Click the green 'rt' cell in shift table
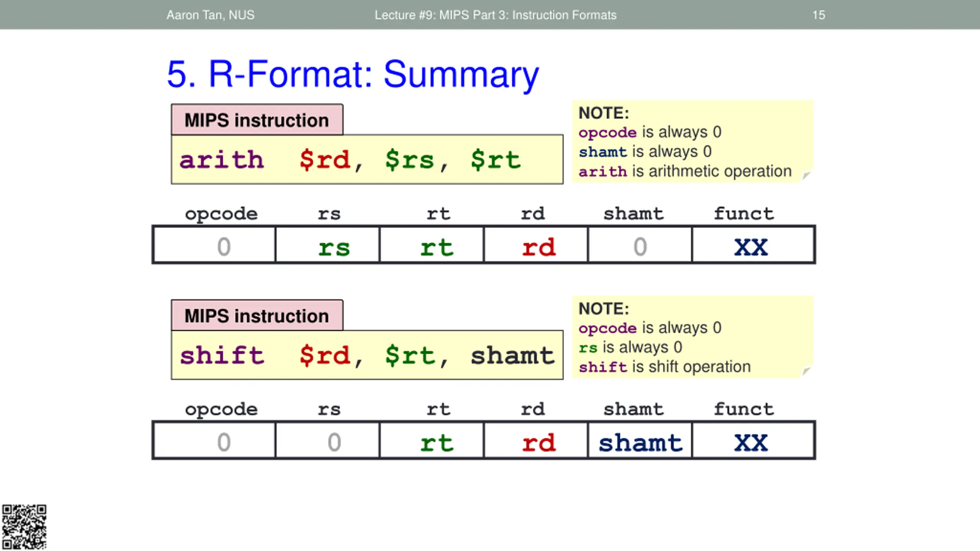The width and height of the screenshot is (980, 551). (432, 441)
